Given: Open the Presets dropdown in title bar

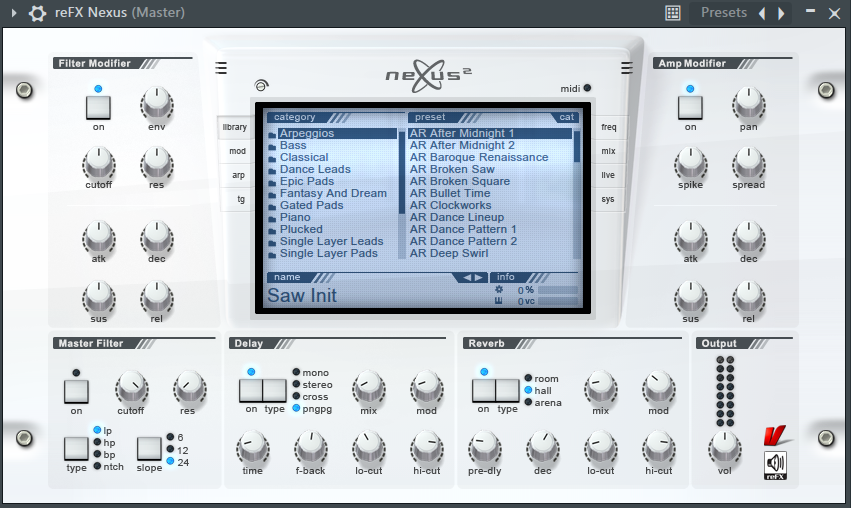Looking at the screenshot, I should click(x=723, y=12).
